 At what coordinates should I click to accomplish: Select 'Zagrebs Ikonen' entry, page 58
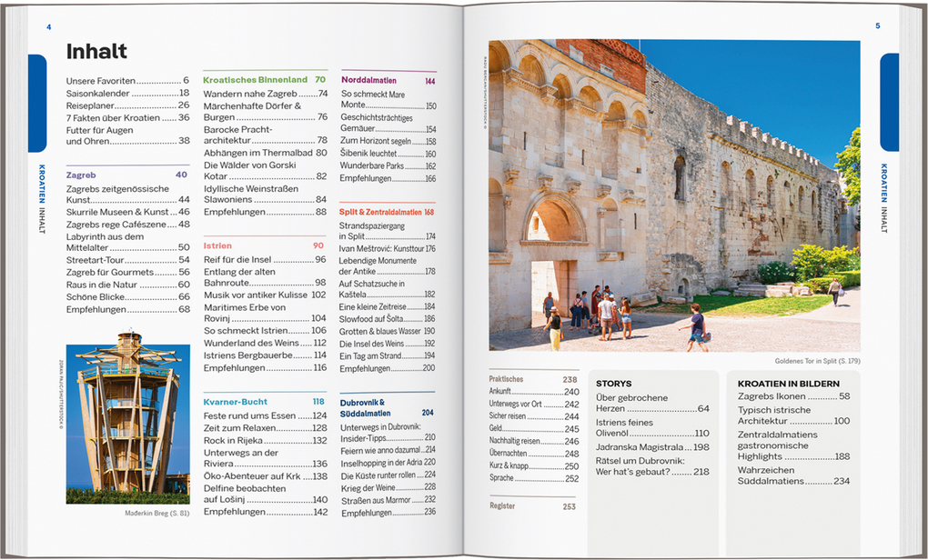[x=793, y=396]
